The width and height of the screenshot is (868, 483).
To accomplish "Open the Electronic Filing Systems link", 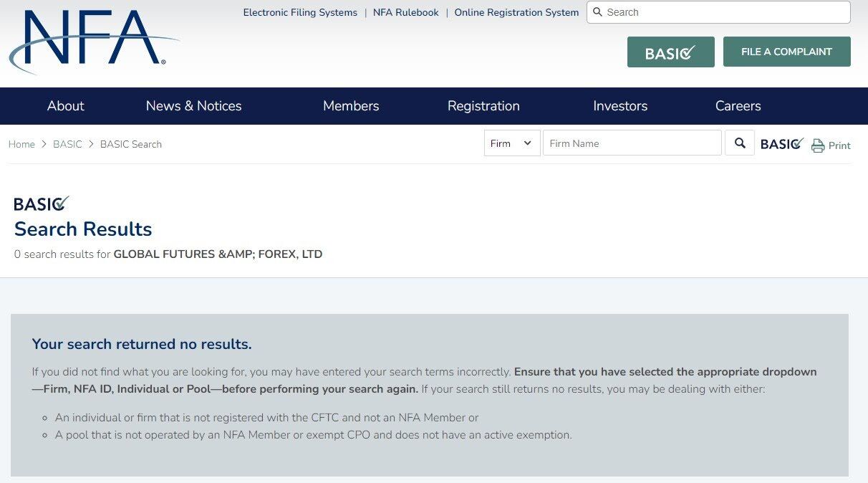I will pos(300,12).
